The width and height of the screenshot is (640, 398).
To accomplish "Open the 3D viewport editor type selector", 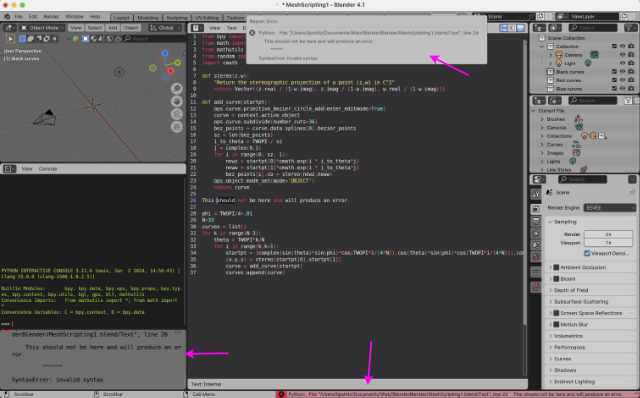I will click(10, 28).
